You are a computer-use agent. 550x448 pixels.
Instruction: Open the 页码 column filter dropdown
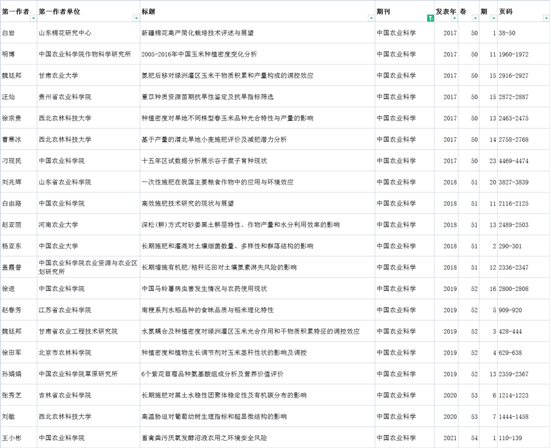tap(546, 18)
